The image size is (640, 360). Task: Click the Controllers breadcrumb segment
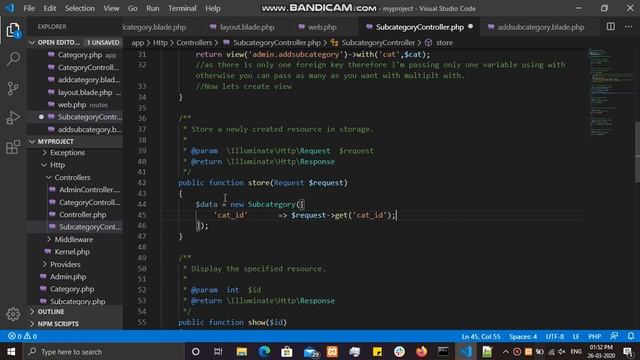194,42
